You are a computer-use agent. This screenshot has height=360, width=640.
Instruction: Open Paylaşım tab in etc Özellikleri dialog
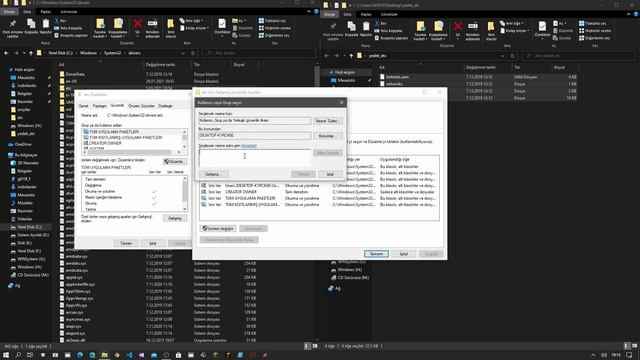99,106
